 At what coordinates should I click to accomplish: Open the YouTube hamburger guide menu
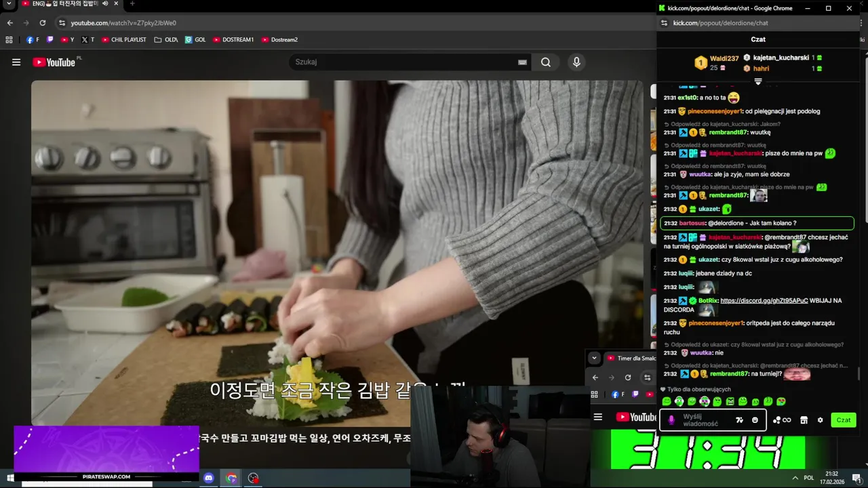pos(16,62)
